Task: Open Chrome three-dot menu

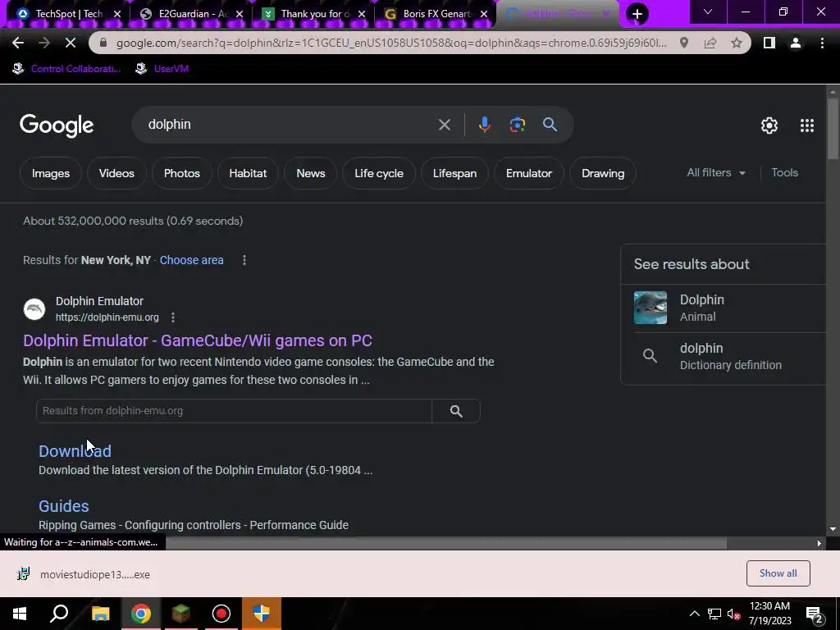Action: pos(822,43)
